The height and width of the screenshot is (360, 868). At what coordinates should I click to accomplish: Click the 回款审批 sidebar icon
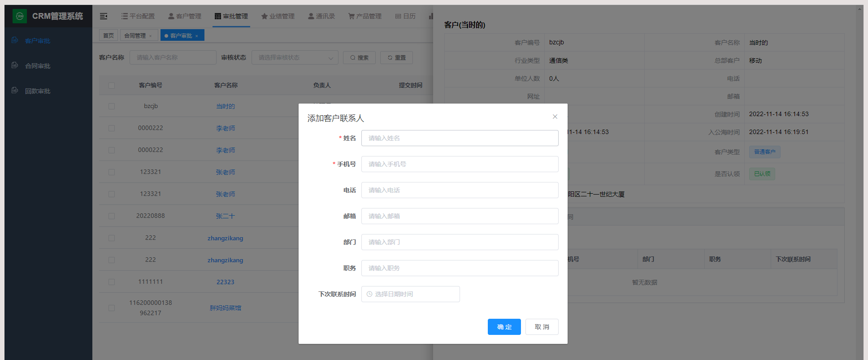(x=15, y=91)
